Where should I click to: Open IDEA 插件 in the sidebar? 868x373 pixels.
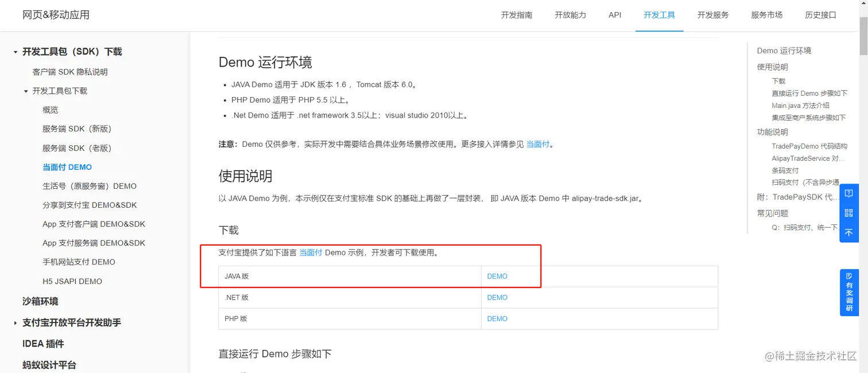pyautogui.click(x=43, y=344)
